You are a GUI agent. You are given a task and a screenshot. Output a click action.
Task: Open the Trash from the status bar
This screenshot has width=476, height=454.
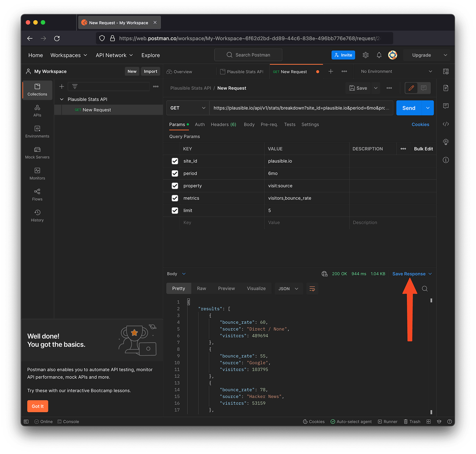click(x=412, y=421)
